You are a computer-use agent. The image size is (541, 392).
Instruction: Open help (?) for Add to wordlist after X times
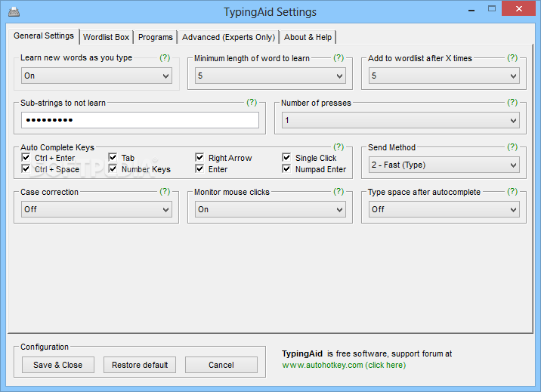(x=512, y=57)
